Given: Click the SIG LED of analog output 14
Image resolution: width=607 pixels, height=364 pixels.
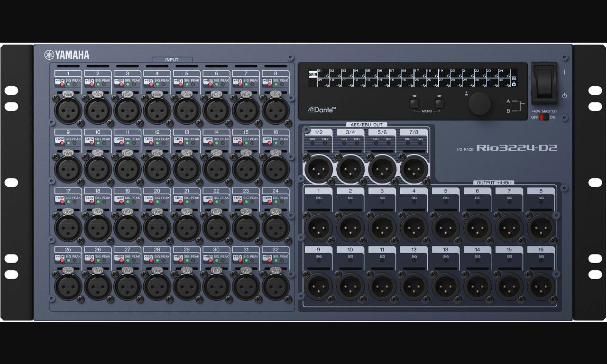Looking at the screenshot, I should click(x=478, y=260).
